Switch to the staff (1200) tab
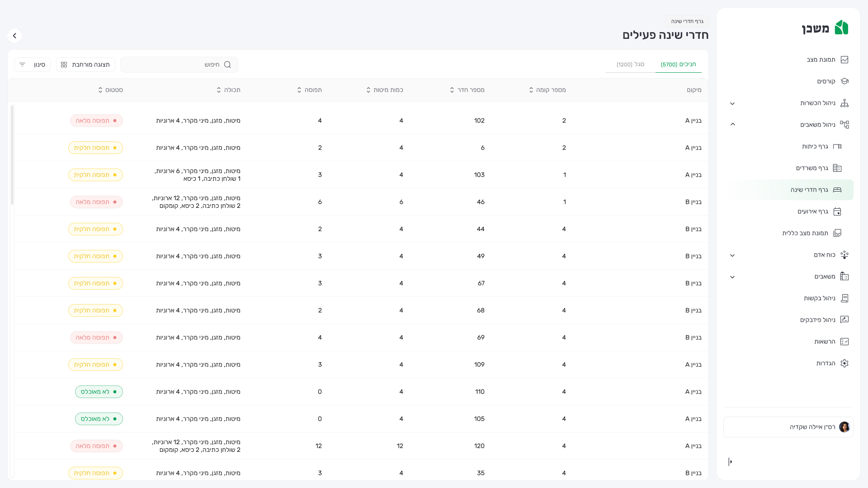Screen dimensions: 868x488 point(630,65)
